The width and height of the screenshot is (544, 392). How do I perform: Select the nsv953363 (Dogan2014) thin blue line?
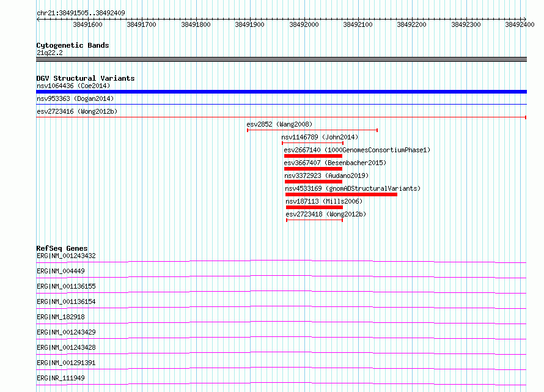281,104
